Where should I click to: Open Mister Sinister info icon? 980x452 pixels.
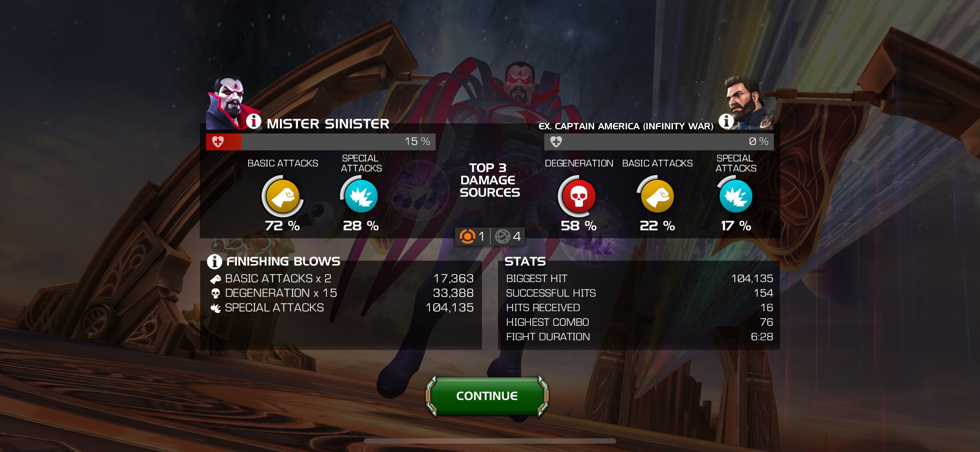[x=253, y=121]
